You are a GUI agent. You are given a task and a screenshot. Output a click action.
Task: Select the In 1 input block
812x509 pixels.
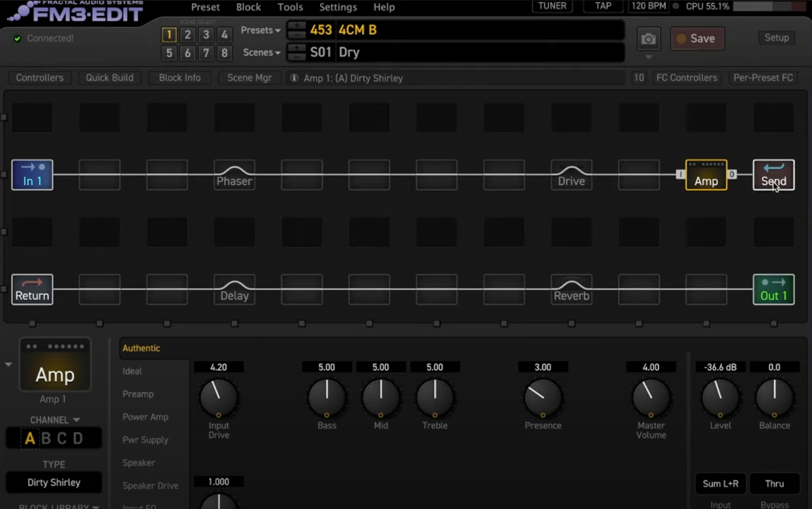(x=32, y=175)
